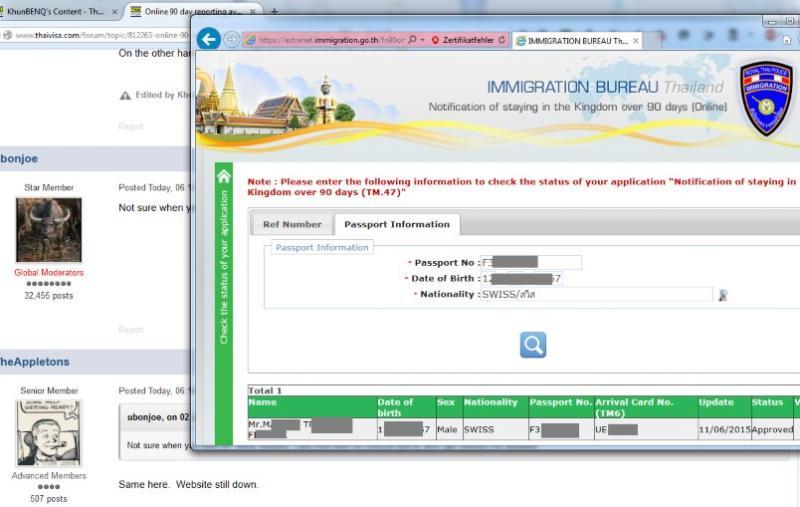Click the 'Total 1' results count text

[265, 391]
